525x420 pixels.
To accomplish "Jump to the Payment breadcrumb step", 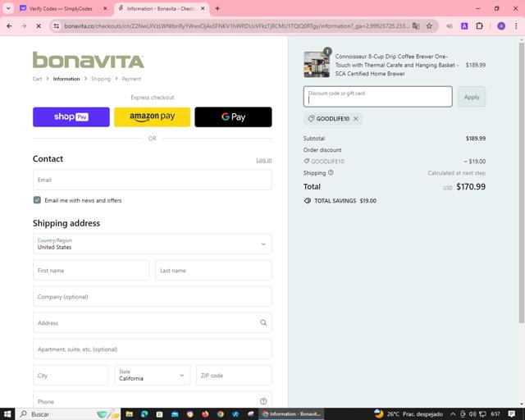I will click(131, 79).
